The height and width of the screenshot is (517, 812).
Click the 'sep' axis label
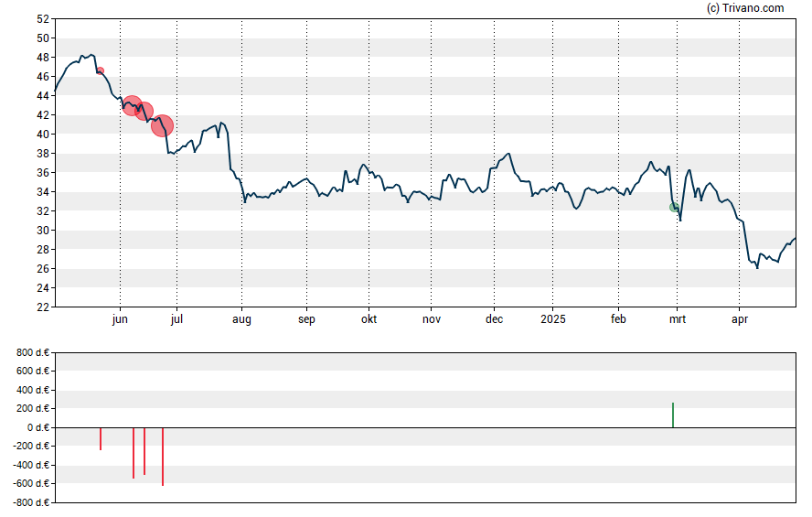point(306,319)
